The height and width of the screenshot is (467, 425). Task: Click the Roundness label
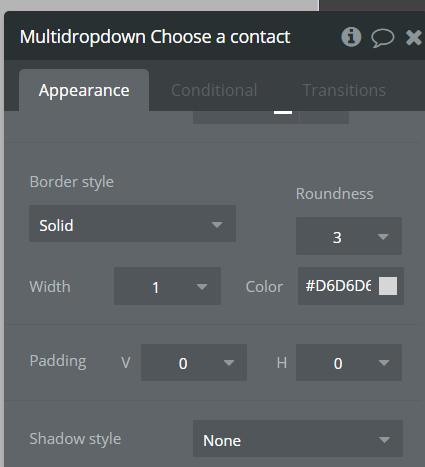(x=334, y=194)
